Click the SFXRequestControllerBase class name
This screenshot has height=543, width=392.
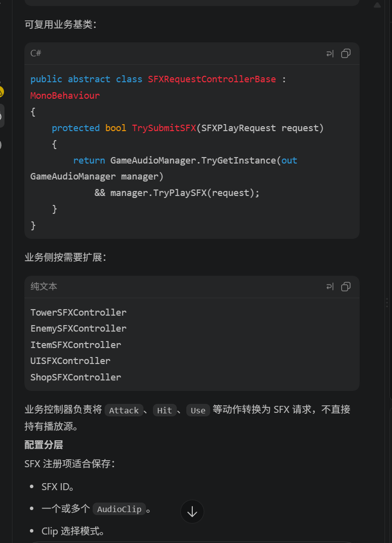[212, 79]
